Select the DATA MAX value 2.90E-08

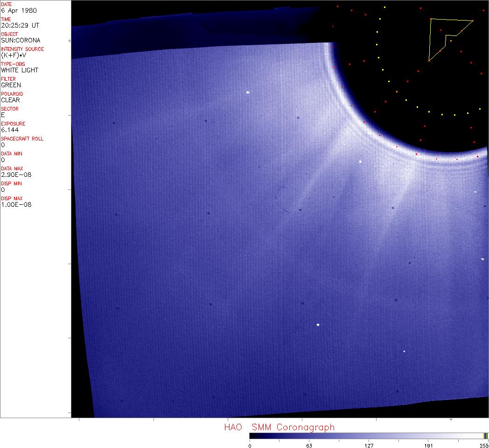16,175
